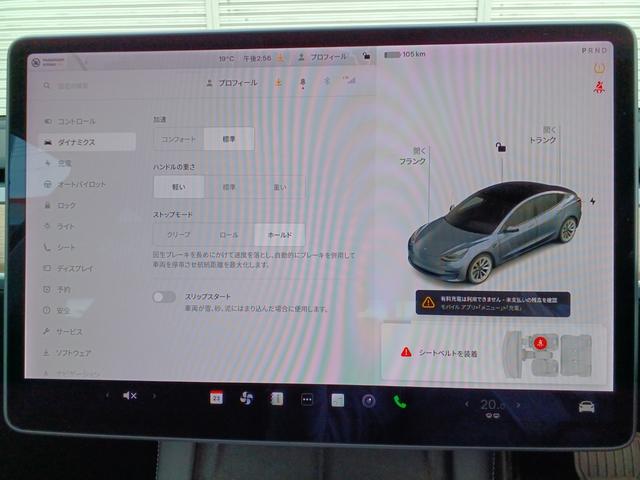640x480 pixels.
Task: Tap the battery range indicator 105 km
Action: coord(405,54)
